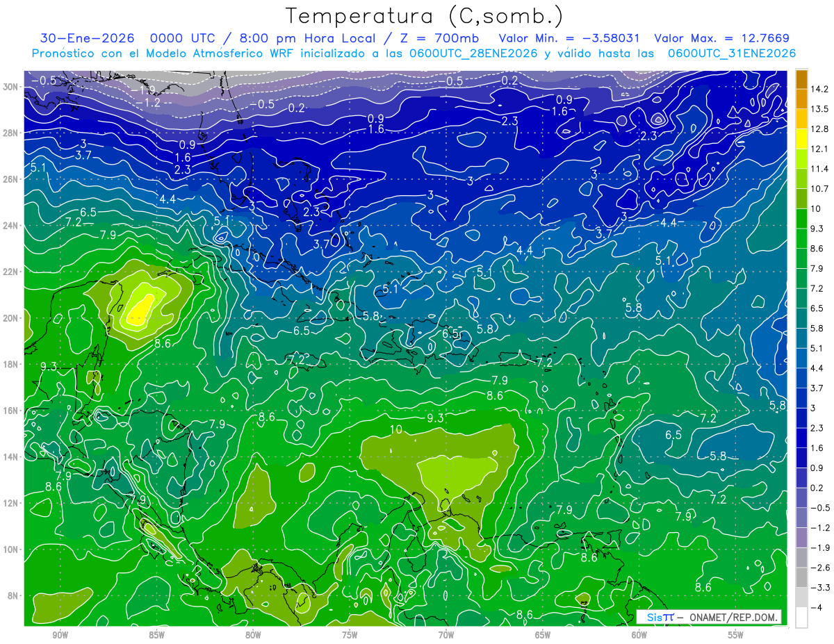Image resolution: width=834 pixels, height=644 pixels.
Task: Click the ONAMET/REP.DOM. credit label
Action: [733, 617]
